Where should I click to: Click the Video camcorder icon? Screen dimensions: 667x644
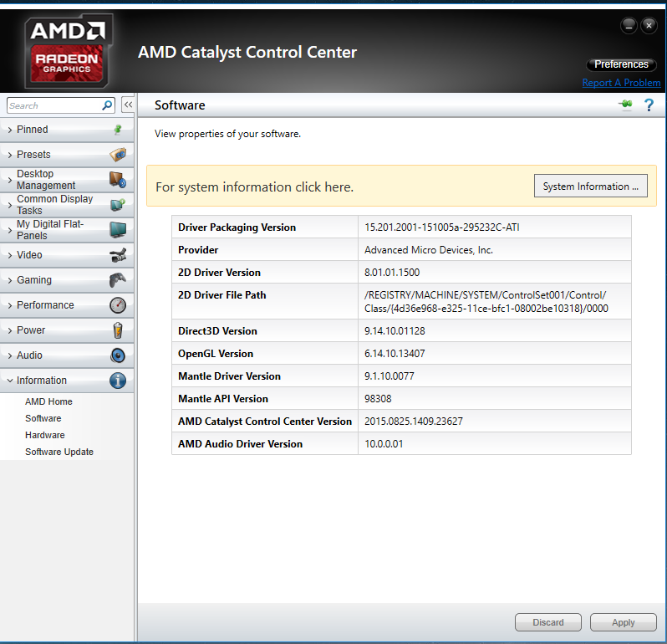pyautogui.click(x=118, y=255)
